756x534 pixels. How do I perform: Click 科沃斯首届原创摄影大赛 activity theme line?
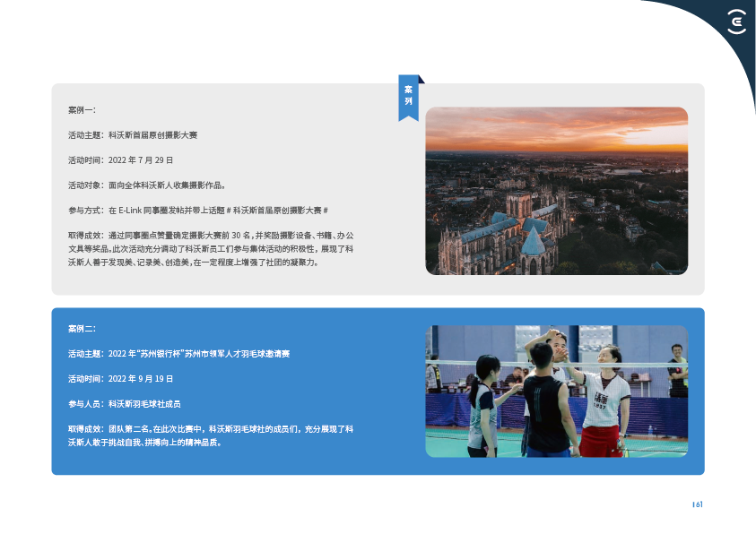pos(133,135)
